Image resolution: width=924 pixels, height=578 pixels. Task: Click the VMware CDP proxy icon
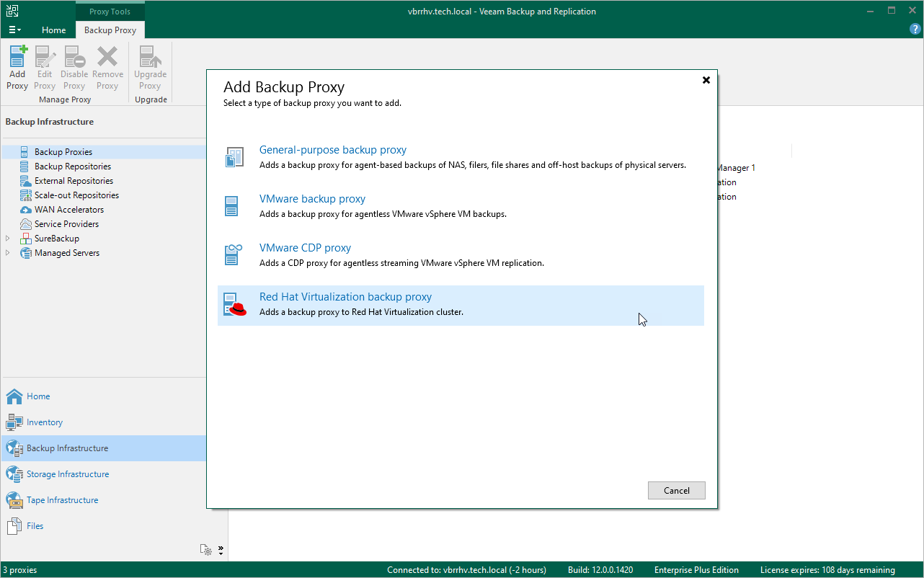coord(233,255)
